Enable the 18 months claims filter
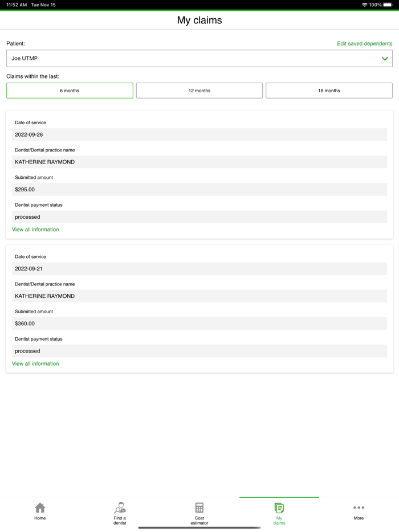Screen dimensions: 399x532 (329, 90)
